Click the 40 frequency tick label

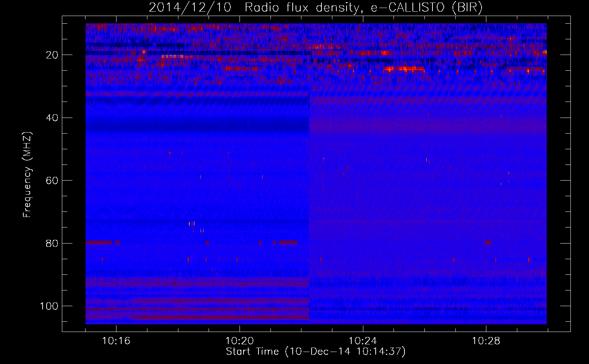pos(52,118)
